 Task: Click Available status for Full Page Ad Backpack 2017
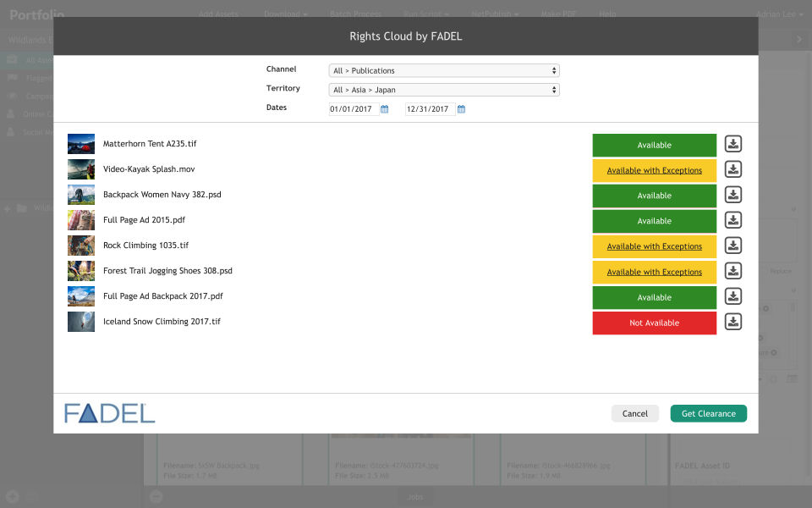coord(654,297)
